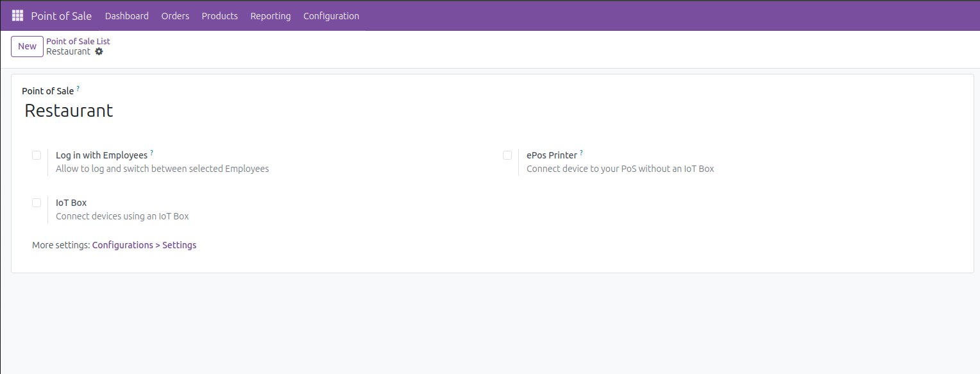Screen dimensions: 980x374
Task: Open the Dashboard menu
Action: (x=126, y=15)
